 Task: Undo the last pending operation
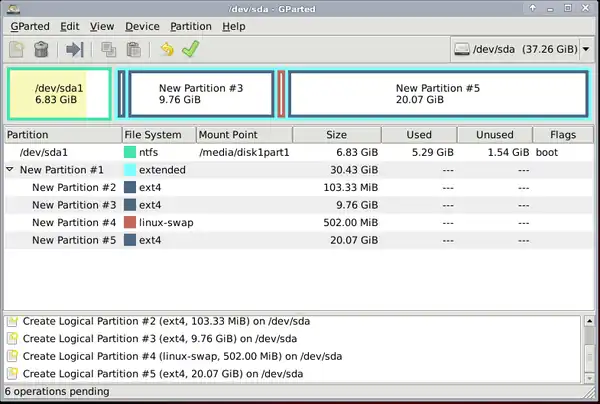tap(166, 48)
